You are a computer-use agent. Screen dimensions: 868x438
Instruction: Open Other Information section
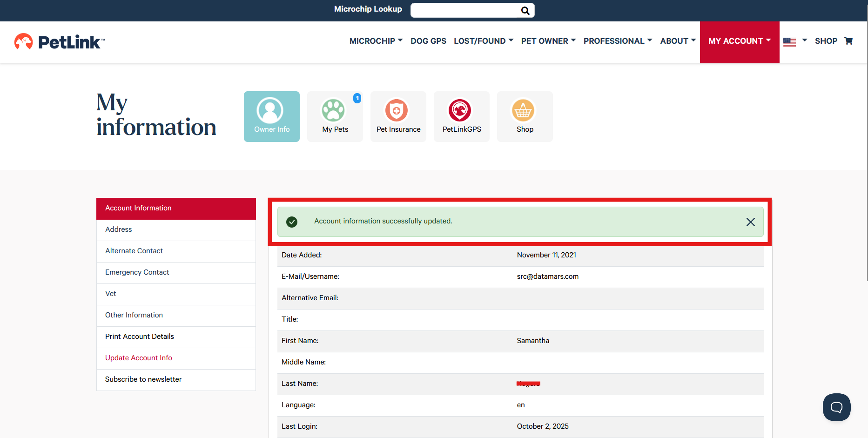tap(176, 316)
